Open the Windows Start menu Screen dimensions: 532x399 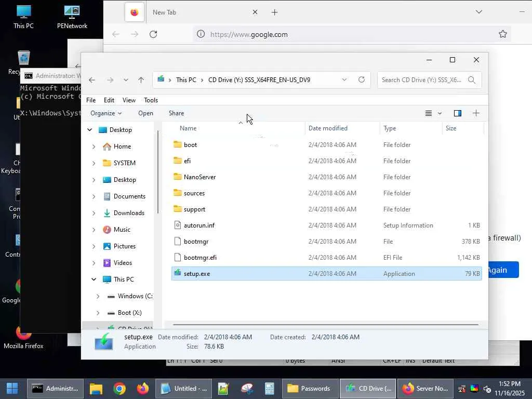pyautogui.click(x=12, y=389)
